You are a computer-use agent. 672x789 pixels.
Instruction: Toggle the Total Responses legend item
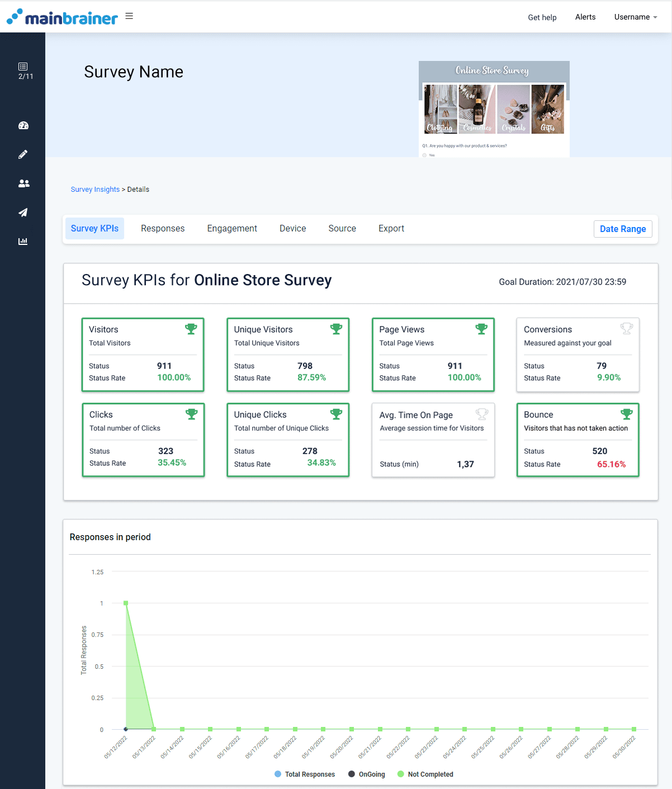point(305,774)
